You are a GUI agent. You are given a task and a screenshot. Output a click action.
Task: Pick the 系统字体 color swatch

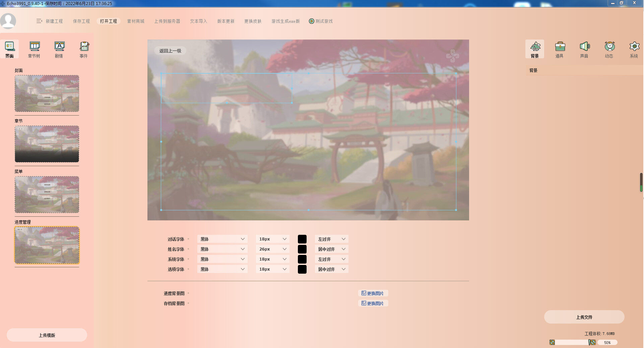302,259
